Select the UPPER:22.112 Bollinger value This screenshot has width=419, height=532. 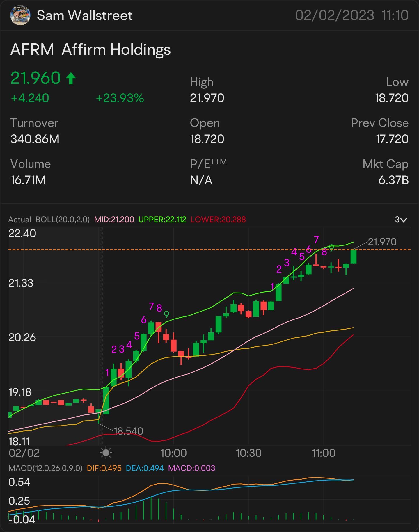[162, 220]
